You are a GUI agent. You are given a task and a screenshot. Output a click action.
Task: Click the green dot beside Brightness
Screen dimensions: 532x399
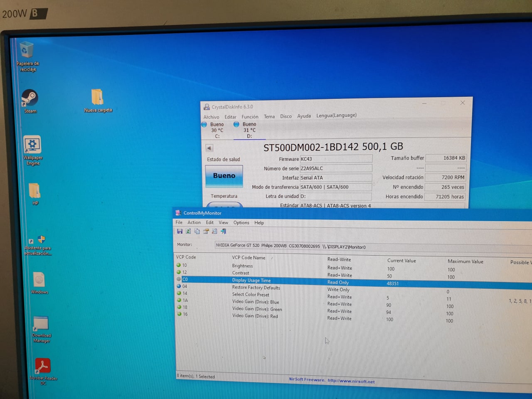[179, 266]
